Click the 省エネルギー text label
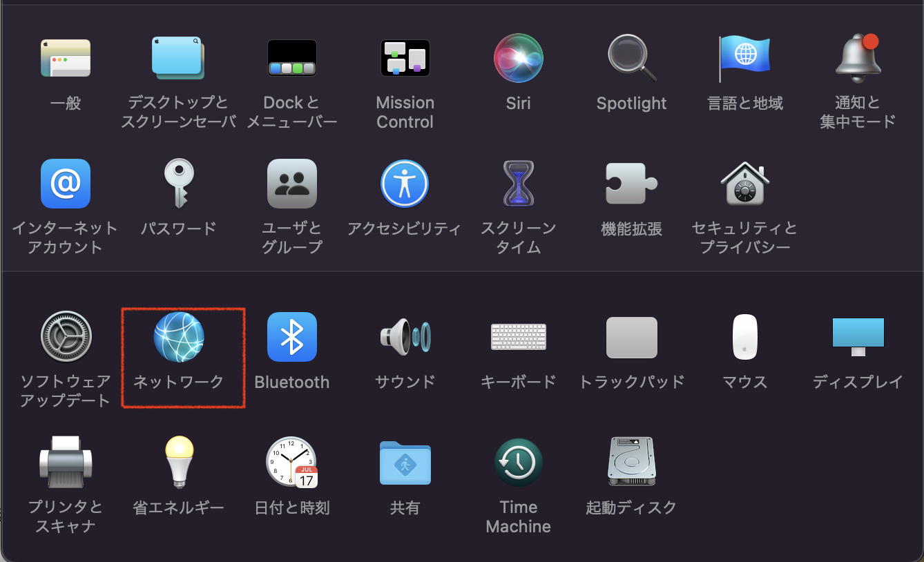This screenshot has width=924, height=562. (x=179, y=507)
